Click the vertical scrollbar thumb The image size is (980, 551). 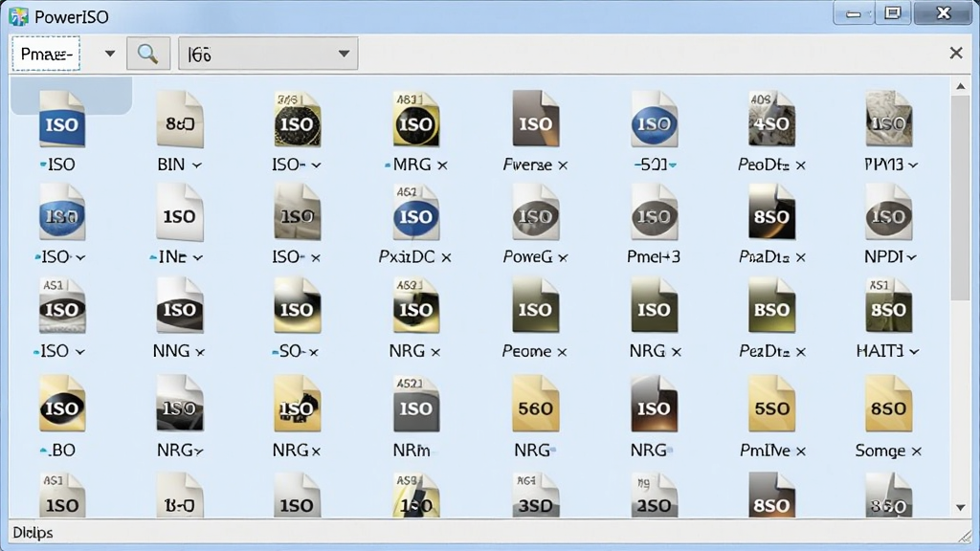pos(961,199)
